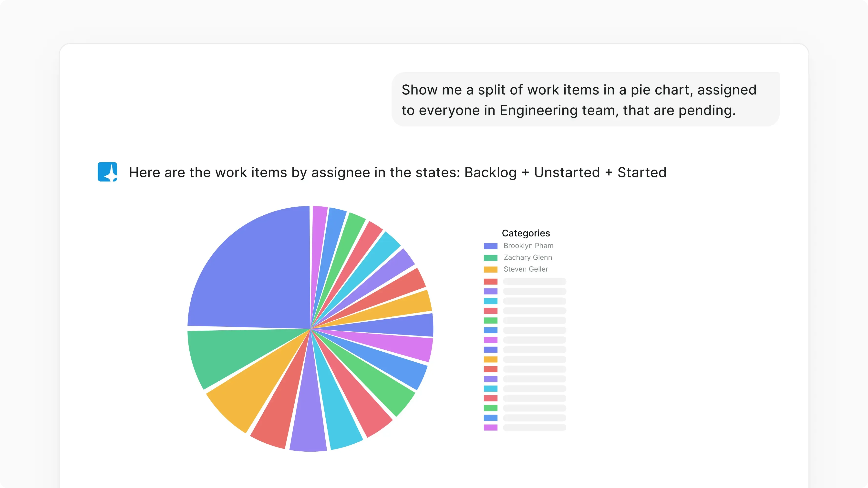Select the Zachary Glenn legend color swatch
Image resolution: width=868 pixels, height=488 pixels.
point(490,258)
